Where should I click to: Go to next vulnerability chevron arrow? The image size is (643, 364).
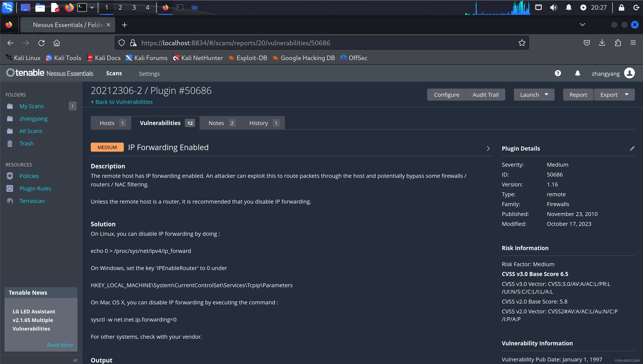coord(488,148)
